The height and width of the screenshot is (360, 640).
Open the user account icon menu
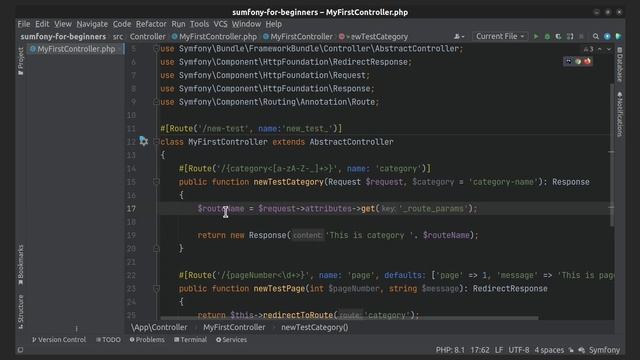[459, 36]
